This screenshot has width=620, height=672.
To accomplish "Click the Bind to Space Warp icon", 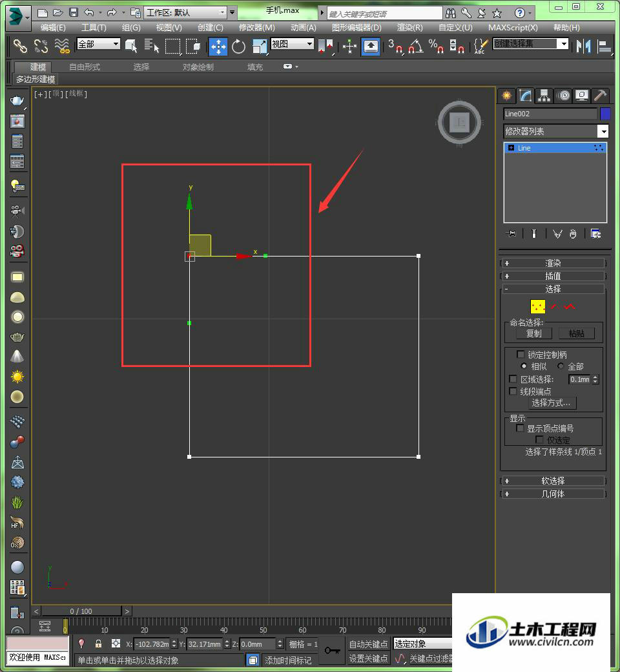I will pos(62,46).
